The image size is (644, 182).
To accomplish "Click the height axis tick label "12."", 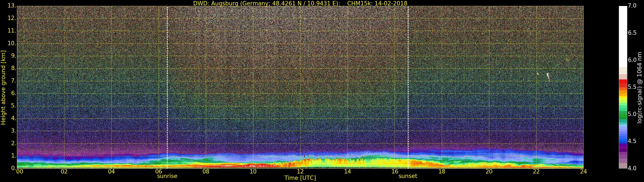I will click(12, 18).
